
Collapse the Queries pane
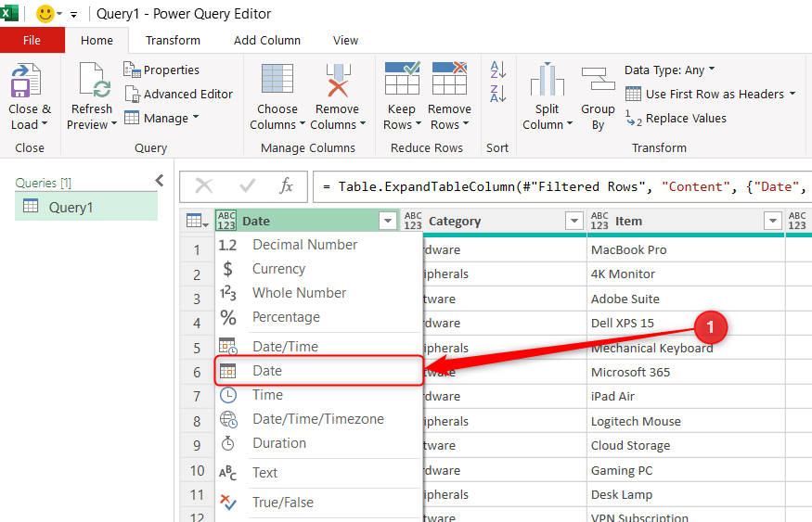(160, 181)
